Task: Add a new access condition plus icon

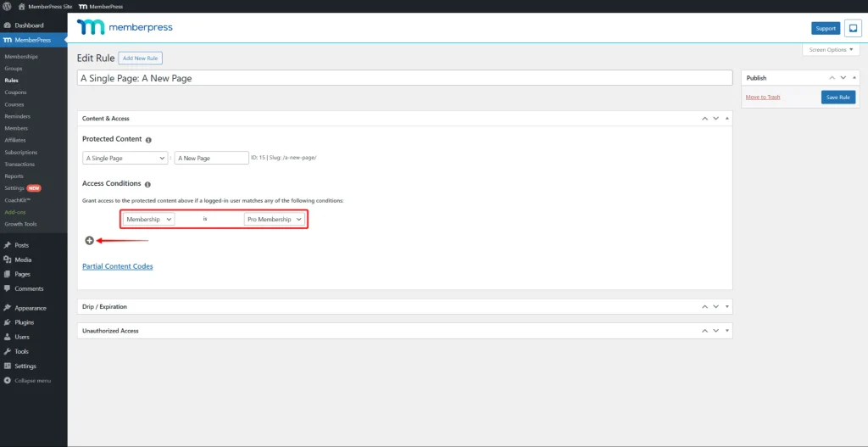Action: point(89,240)
